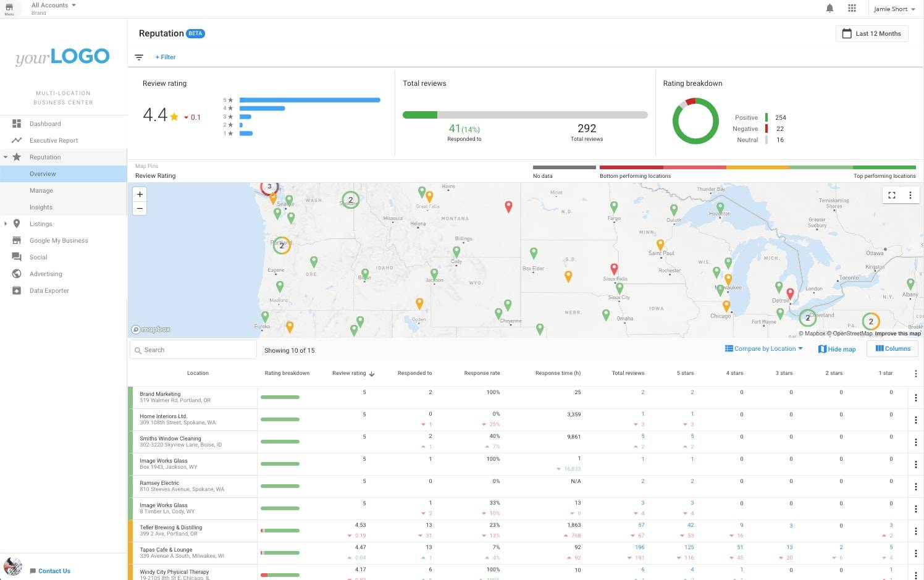The image size is (924, 580).
Task: Expand the All Accounts dropdown
Action: coord(54,6)
